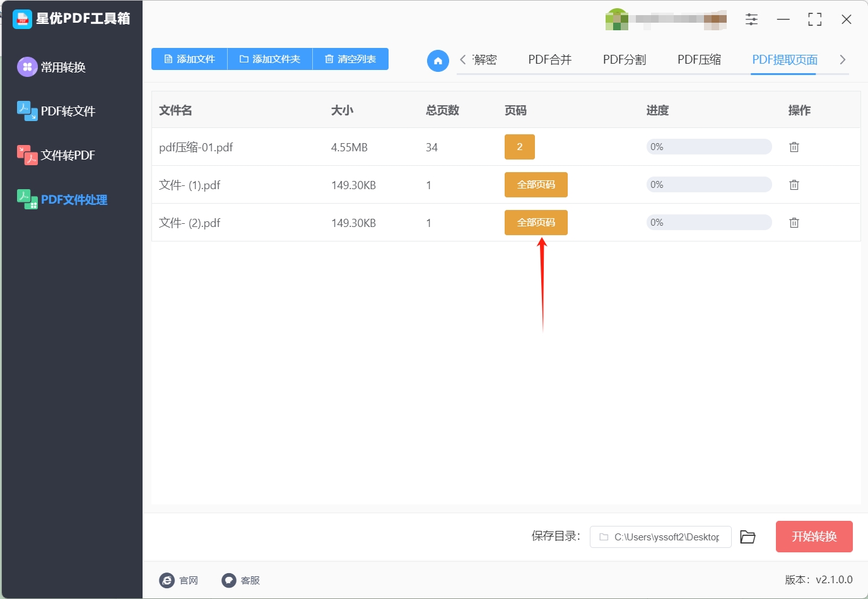Switch to the PDF提取页面 tab
Viewport: 868px width, 599px height.
785,60
